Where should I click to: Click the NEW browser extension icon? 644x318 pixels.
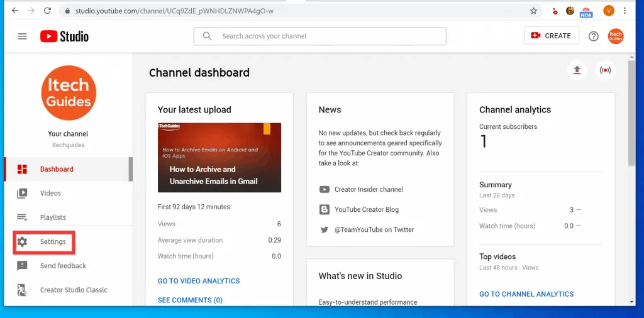(x=586, y=12)
